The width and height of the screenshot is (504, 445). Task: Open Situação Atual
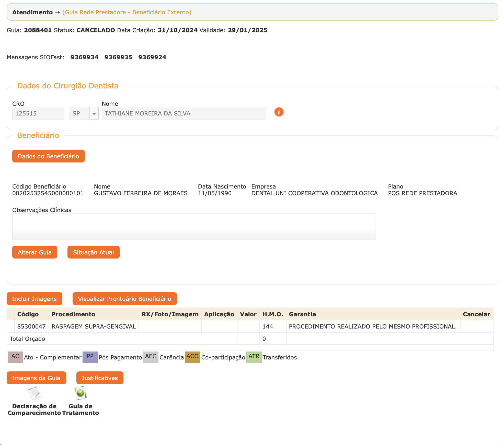point(93,252)
